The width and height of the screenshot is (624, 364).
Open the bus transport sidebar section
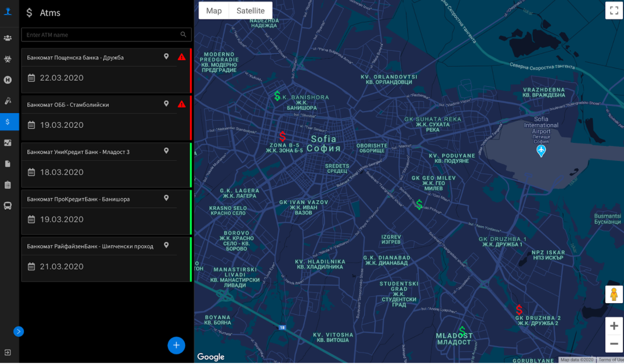[7, 206]
